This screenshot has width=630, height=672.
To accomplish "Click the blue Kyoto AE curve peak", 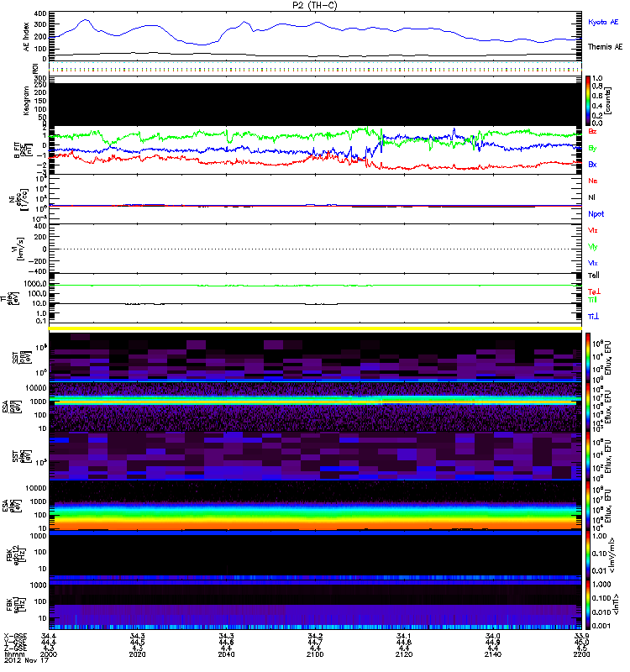I will pos(85,20).
